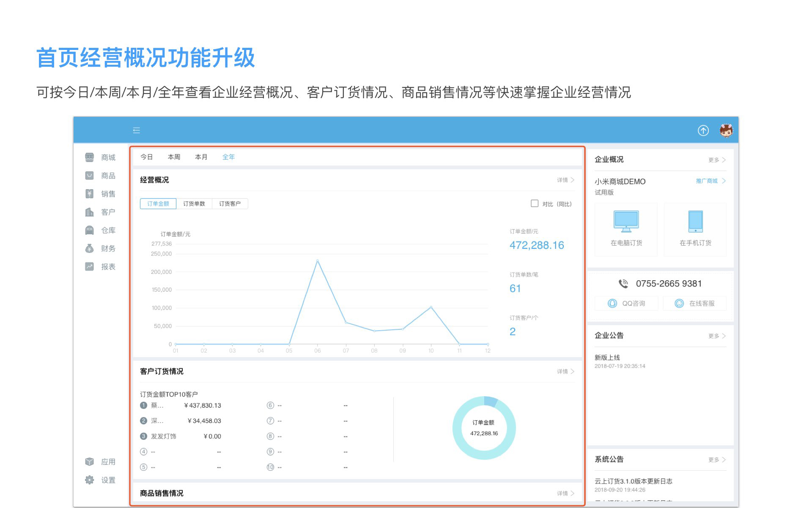This screenshot has width=812, height=508.
Task: Click the upload arrow icon in the top bar
Action: [703, 130]
